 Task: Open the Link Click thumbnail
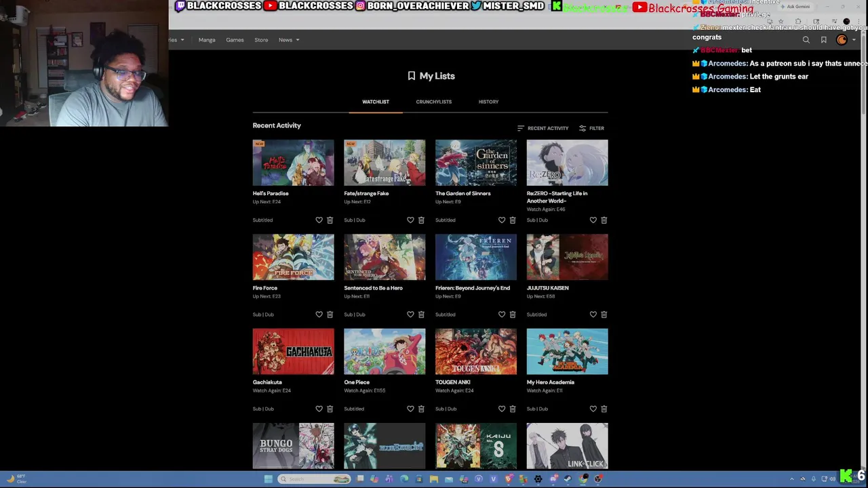(568, 446)
